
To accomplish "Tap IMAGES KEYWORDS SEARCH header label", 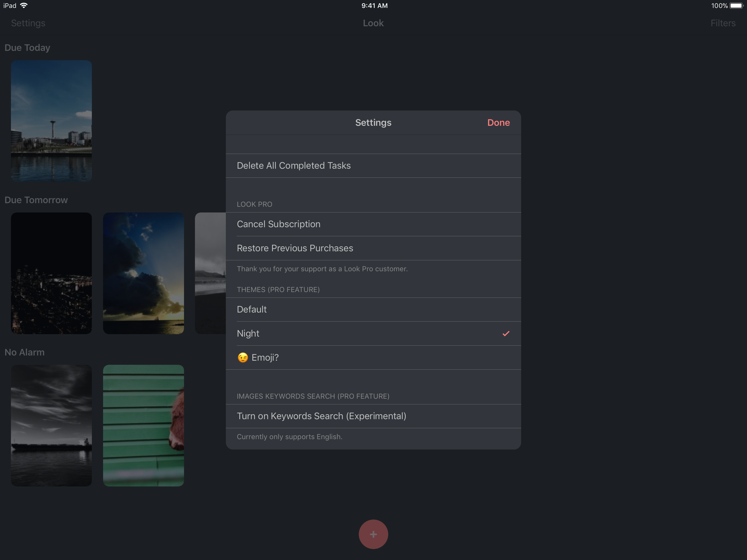I will click(313, 396).
